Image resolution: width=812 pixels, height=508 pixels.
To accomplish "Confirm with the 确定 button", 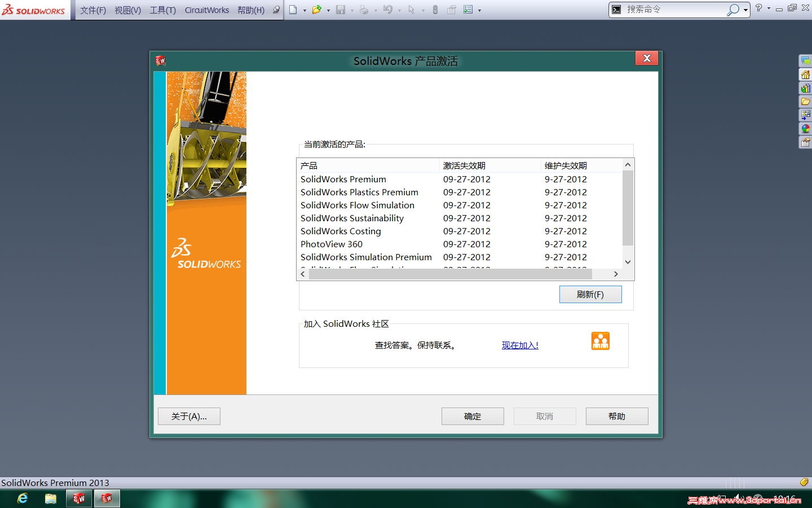I will pos(473,417).
